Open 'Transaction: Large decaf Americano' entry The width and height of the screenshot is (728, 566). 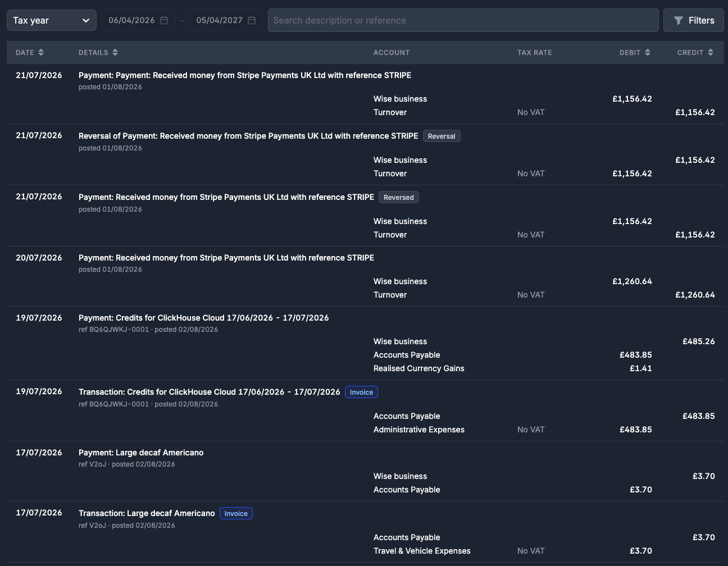pos(147,513)
